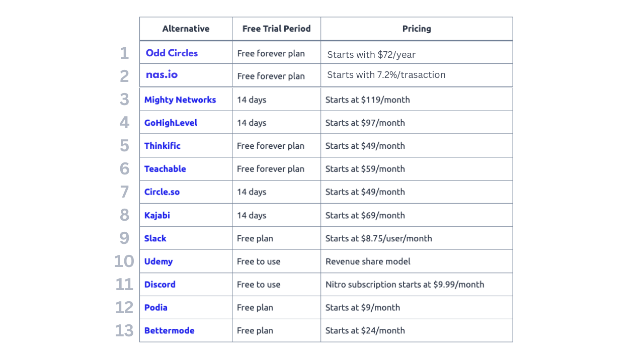Select the Free Trial Period header
This screenshot has width=644, height=362.
(x=276, y=29)
